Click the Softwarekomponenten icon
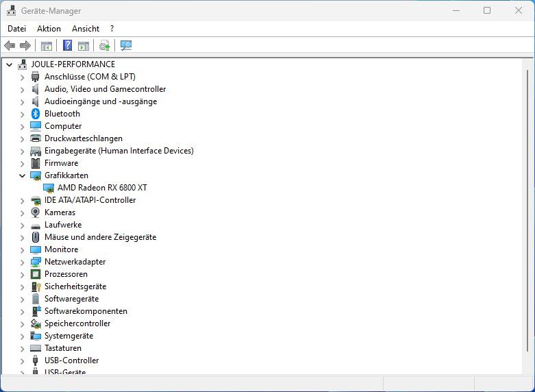The height and width of the screenshot is (392, 535). [36, 310]
